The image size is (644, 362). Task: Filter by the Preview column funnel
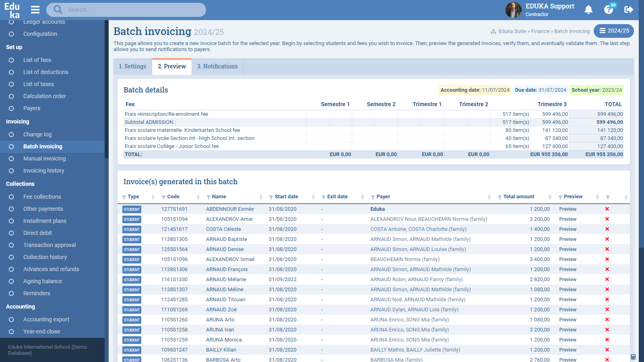click(560, 197)
